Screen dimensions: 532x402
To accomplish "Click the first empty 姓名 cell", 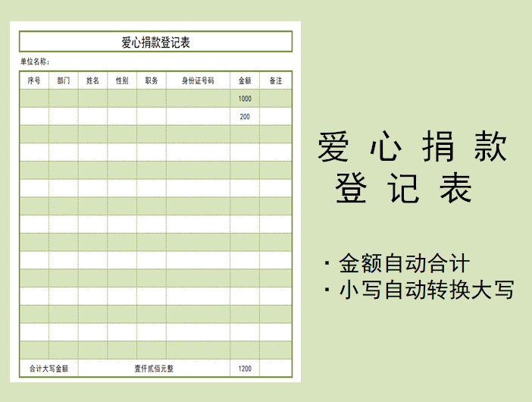I will 92,99.
